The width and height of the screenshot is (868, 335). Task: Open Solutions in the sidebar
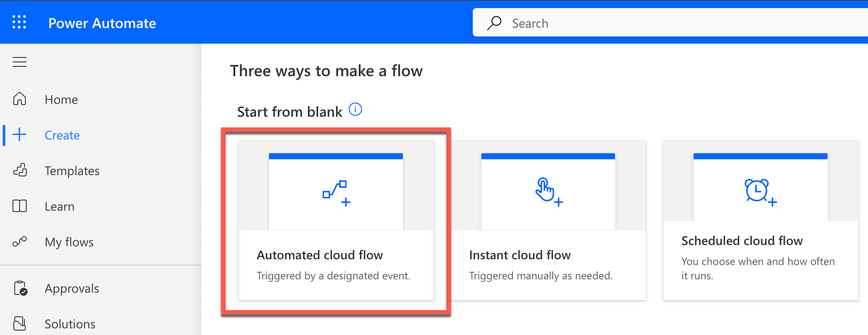click(x=70, y=324)
